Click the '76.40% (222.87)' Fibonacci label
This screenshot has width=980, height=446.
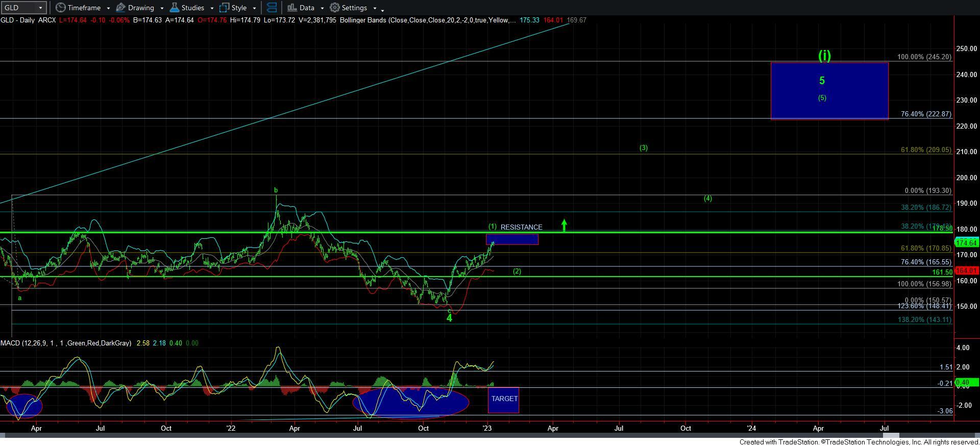[x=926, y=114]
